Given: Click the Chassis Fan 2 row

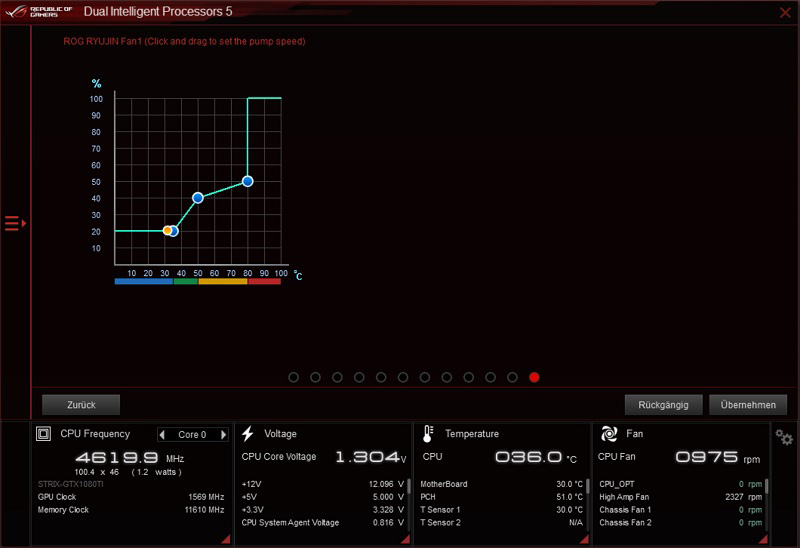Looking at the screenshot, I should click(681, 522).
